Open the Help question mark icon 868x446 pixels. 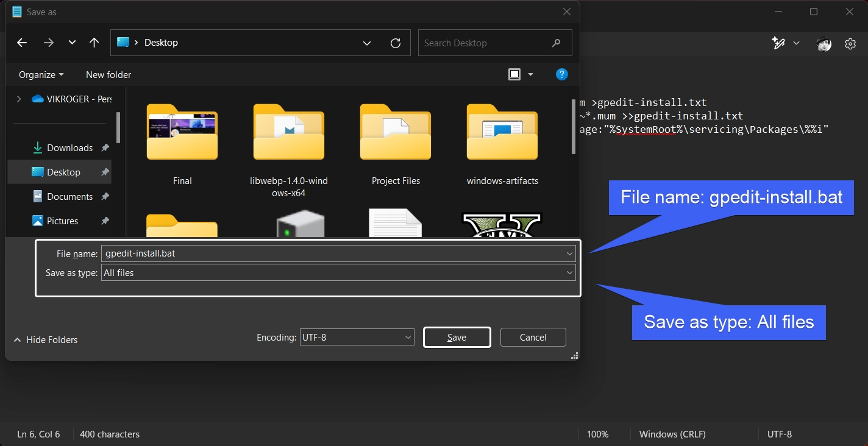click(x=562, y=74)
